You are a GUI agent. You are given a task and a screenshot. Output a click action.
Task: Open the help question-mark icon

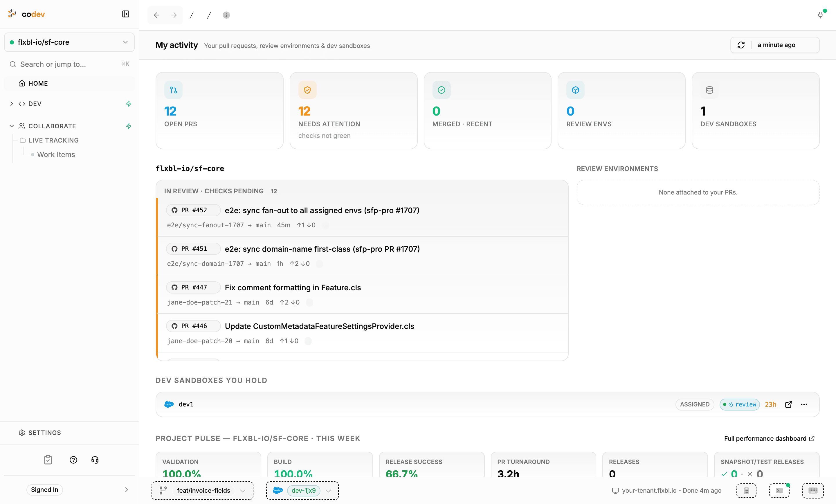[x=73, y=460]
